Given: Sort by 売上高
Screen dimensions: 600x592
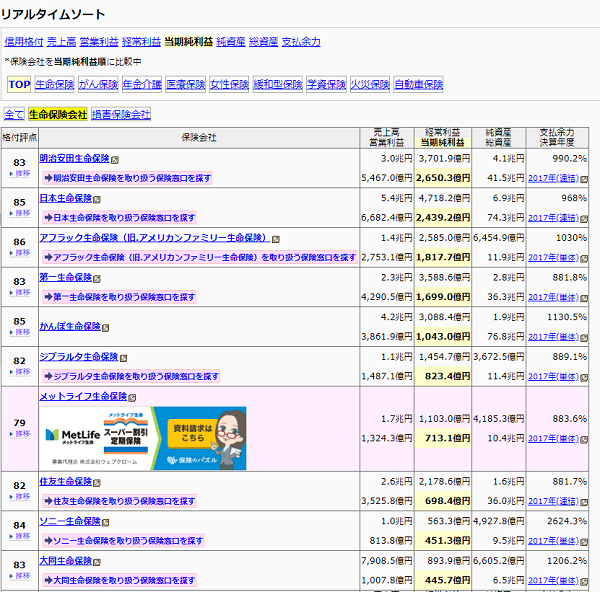Looking at the screenshot, I should pyautogui.click(x=61, y=42).
